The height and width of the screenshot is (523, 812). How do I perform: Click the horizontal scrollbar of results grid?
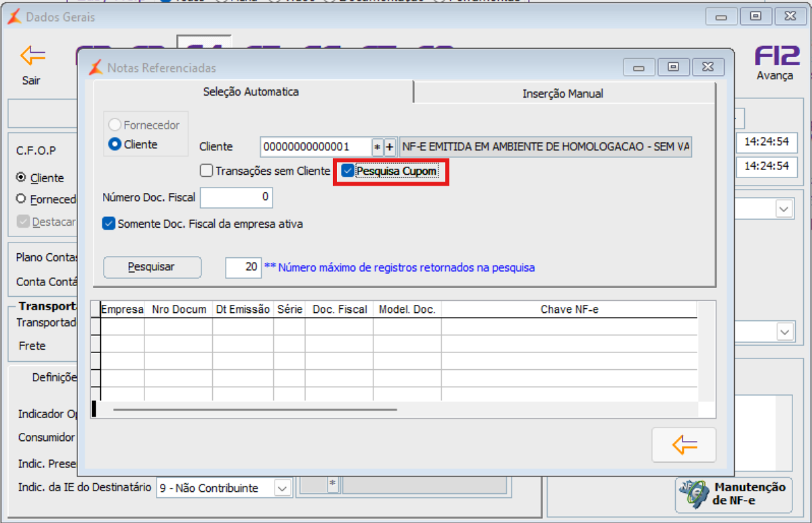256,410
